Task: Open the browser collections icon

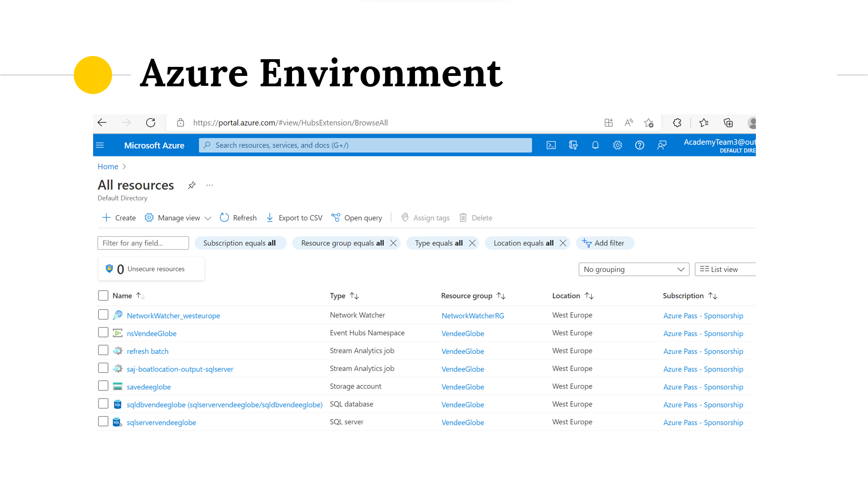Action: (728, 122)
